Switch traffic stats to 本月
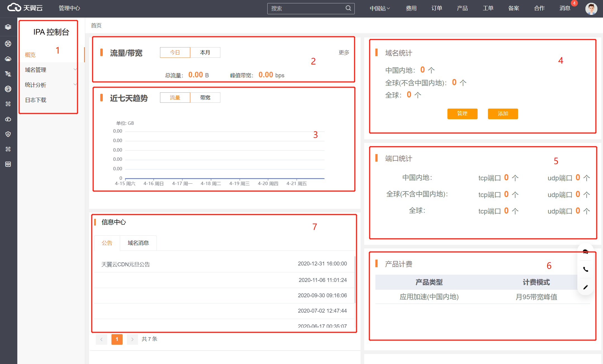 205,52
